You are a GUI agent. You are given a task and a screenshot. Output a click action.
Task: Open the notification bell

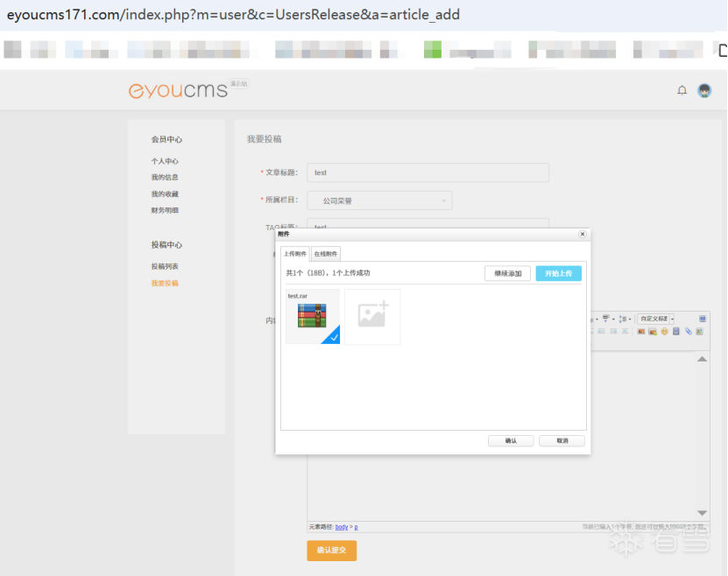[x=682, y=90]
